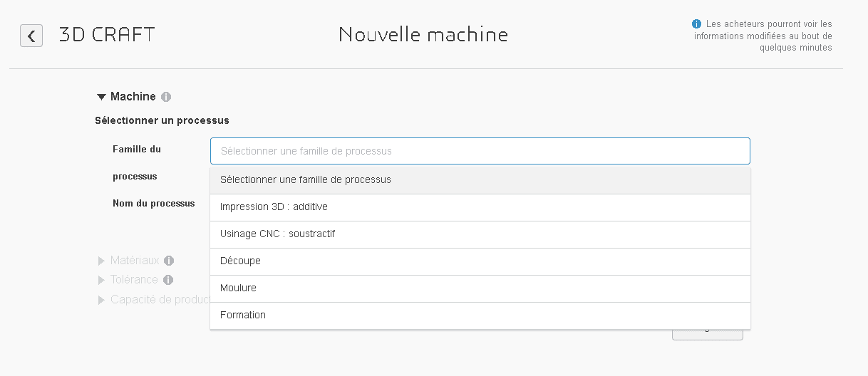Click the info icon next to Matériaux
This screenshot has height=376, width=868.
pyautogui.click(x=169, y=261)
